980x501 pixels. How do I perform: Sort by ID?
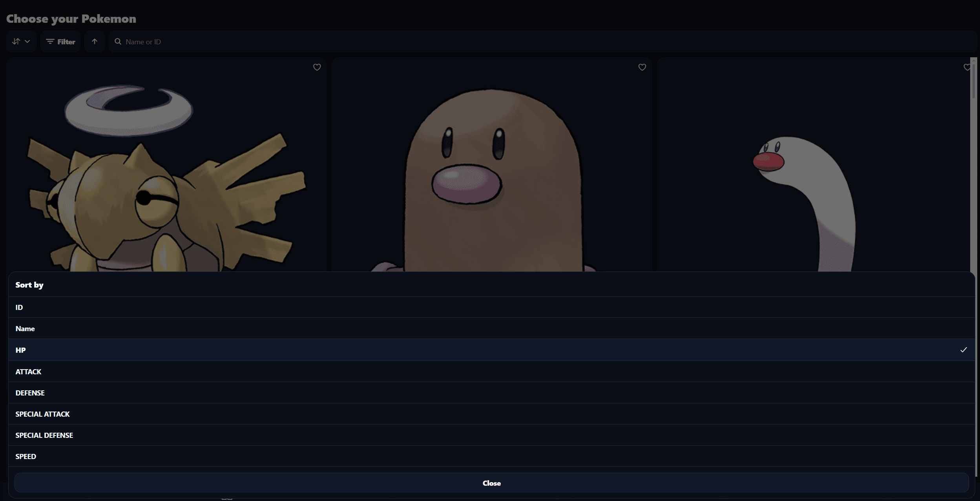pyautogui.click(x=492, y=307)
